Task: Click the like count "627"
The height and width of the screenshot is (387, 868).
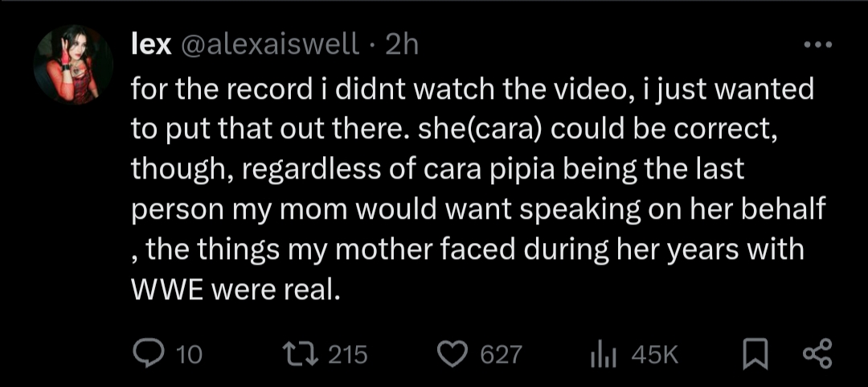Action: pyautogui.click(x=501, y=353)
